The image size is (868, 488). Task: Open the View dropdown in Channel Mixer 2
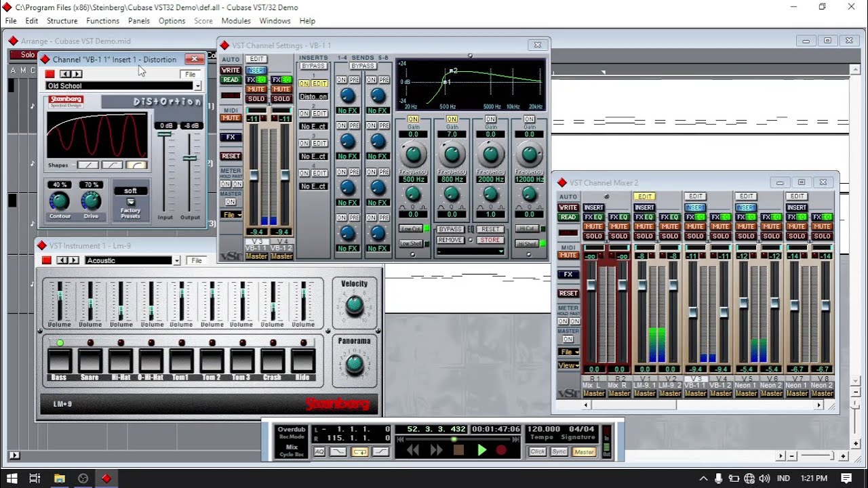click(x=568, y=365)
